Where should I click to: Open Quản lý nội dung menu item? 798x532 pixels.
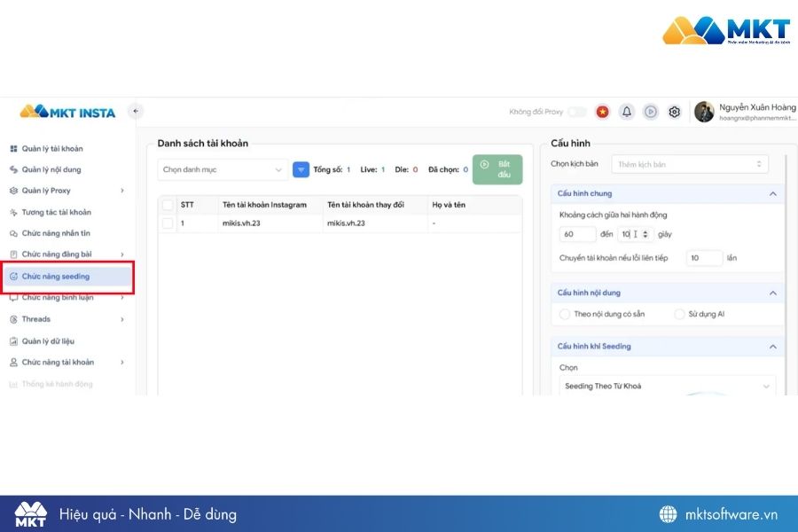click(x=51, y=169)
